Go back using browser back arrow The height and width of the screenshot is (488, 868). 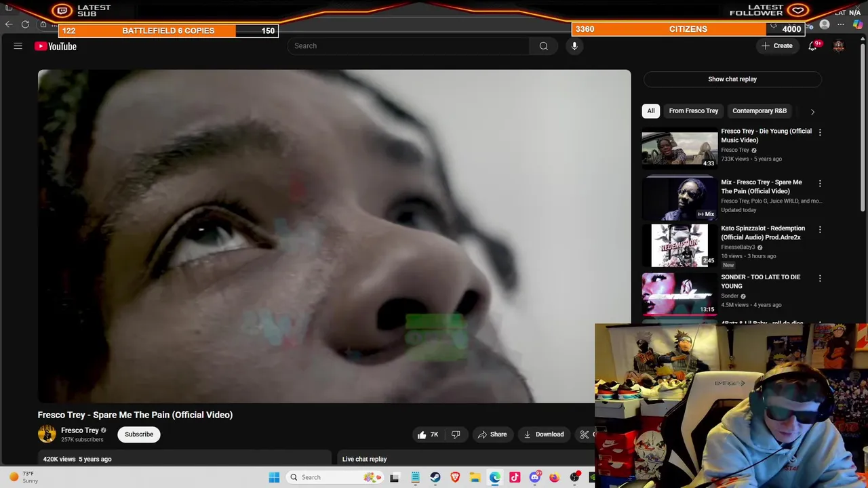(x=9, y=24)
